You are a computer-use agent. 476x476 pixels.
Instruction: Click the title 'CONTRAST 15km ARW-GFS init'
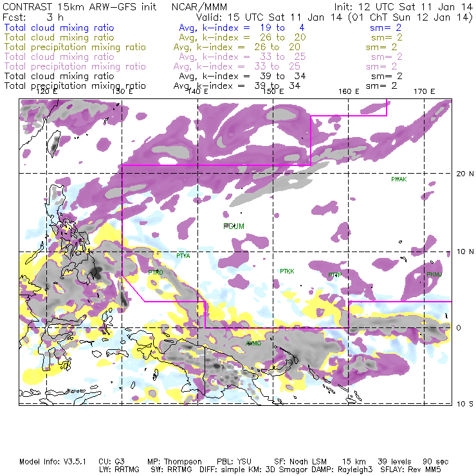pyautogui.click(x=80, y=6)
